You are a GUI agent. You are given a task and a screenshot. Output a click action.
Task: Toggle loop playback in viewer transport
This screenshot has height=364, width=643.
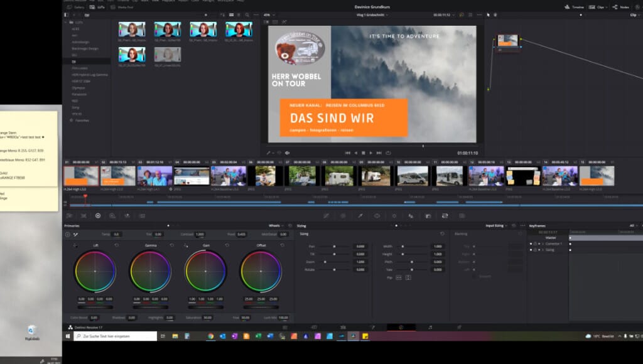click(388, 153)
